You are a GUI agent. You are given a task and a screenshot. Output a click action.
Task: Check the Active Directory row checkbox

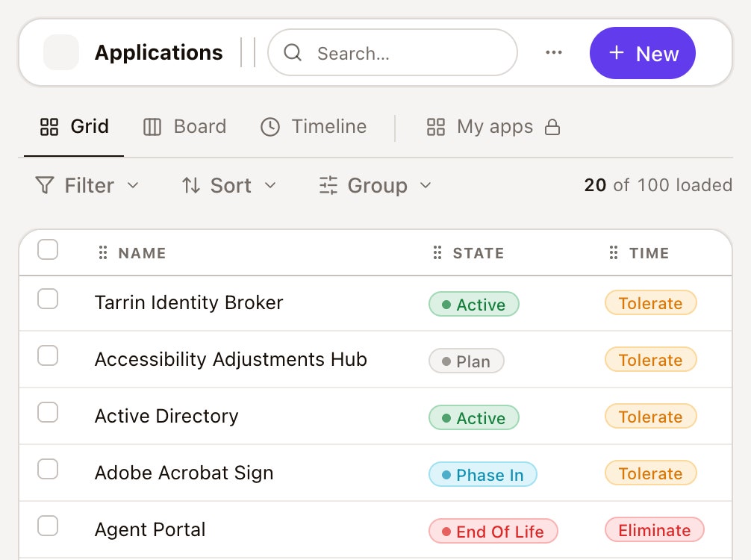pyautogui.click(x=48, y=412)
